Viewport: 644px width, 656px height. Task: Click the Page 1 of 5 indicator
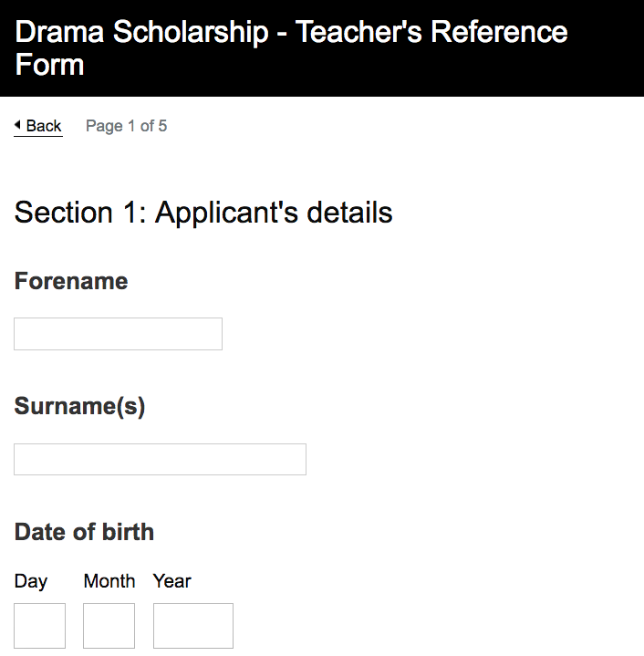126,126
